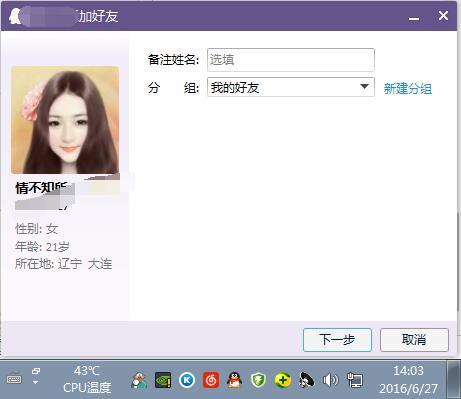461x399 pixels.
Task: Open the NVIDIA tray icon
Action: (163, 380)
